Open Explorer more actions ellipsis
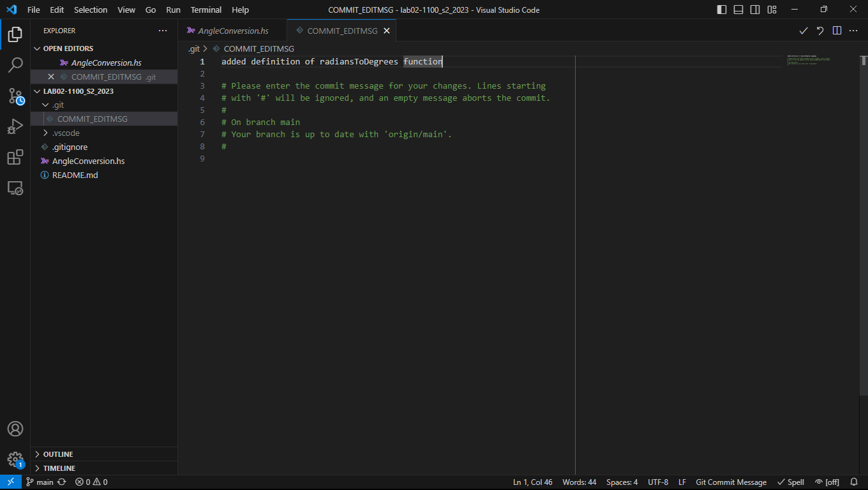 [x=163, y=31]
